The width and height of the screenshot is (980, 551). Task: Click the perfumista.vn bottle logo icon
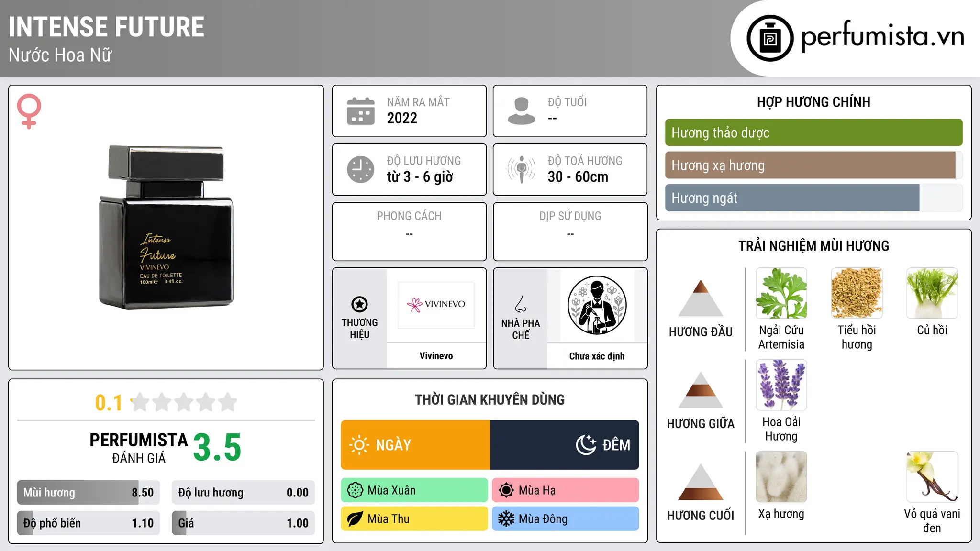pyautogui.click(x=770, y=38)
